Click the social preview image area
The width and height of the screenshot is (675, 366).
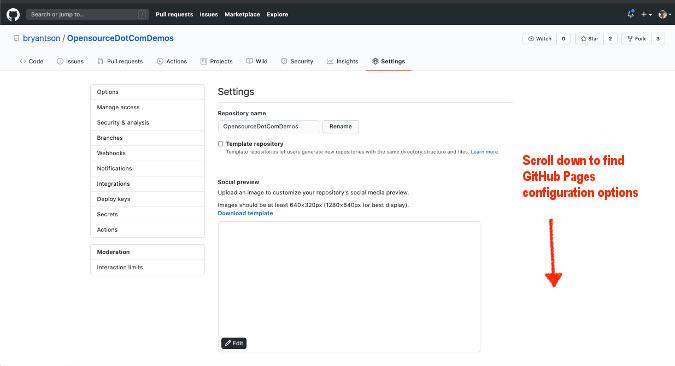349,287
